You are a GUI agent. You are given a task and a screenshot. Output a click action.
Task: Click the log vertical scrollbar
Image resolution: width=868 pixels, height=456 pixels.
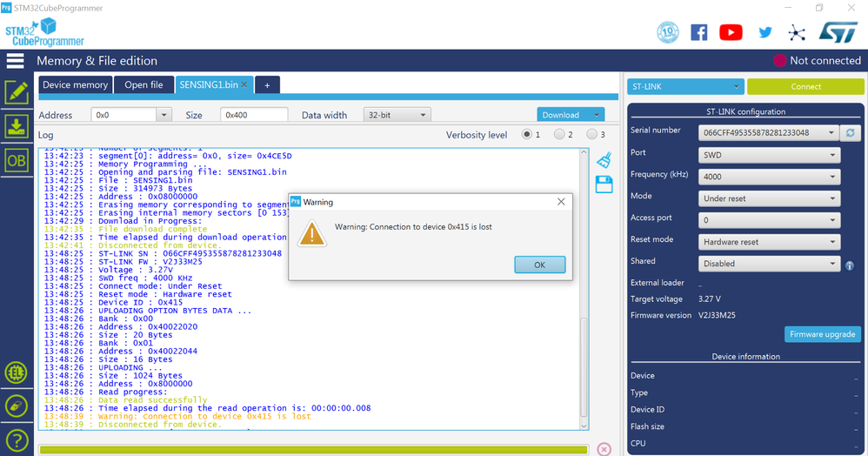584,368
